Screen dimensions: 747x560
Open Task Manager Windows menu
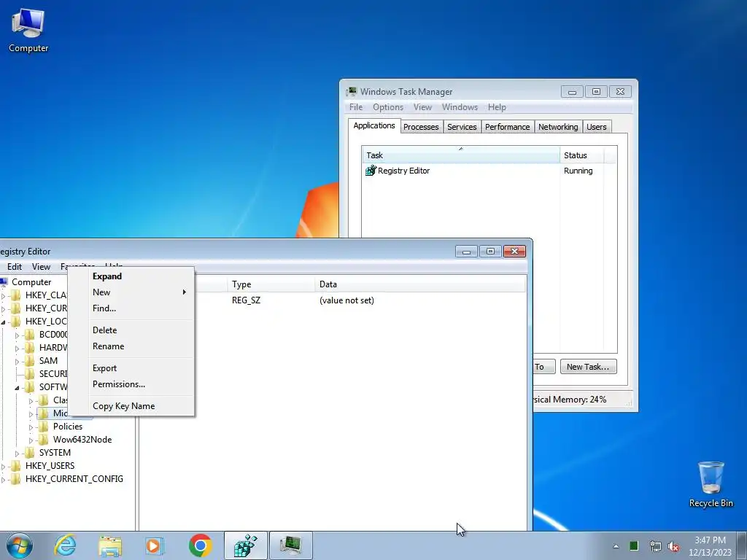point(460,107)
